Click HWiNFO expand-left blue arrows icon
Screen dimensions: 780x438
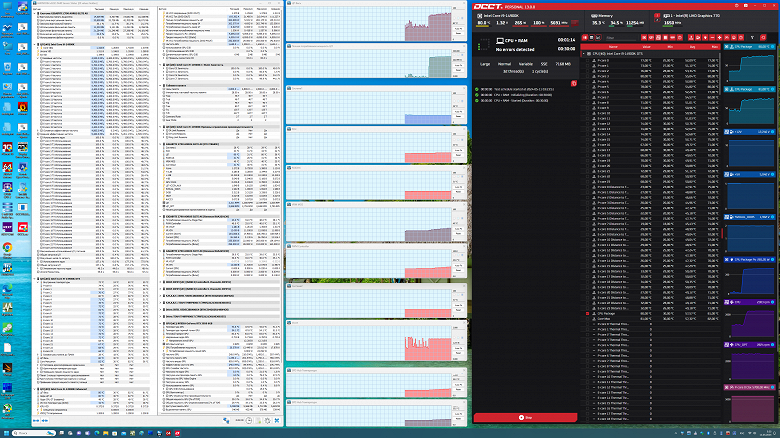pyautogui.click(x=36, y=421)
